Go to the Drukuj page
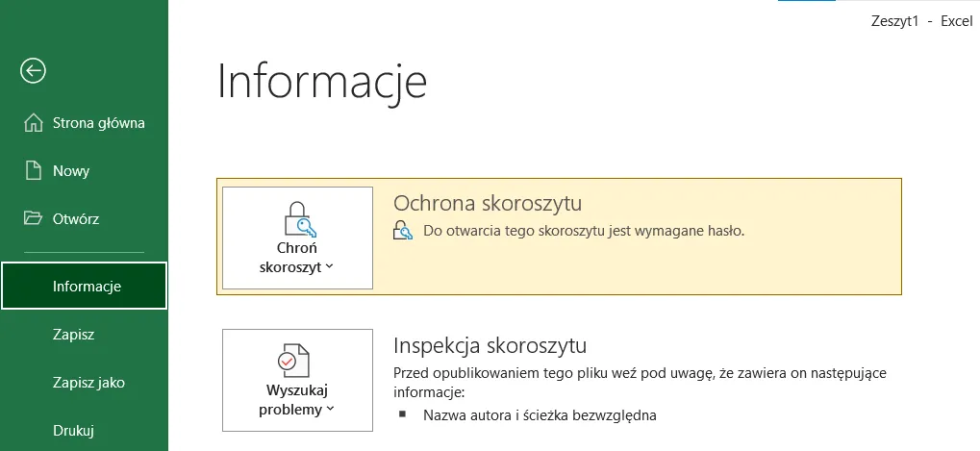Image resolution: width=980 pixels, height=451 pixels. (73, 430)
